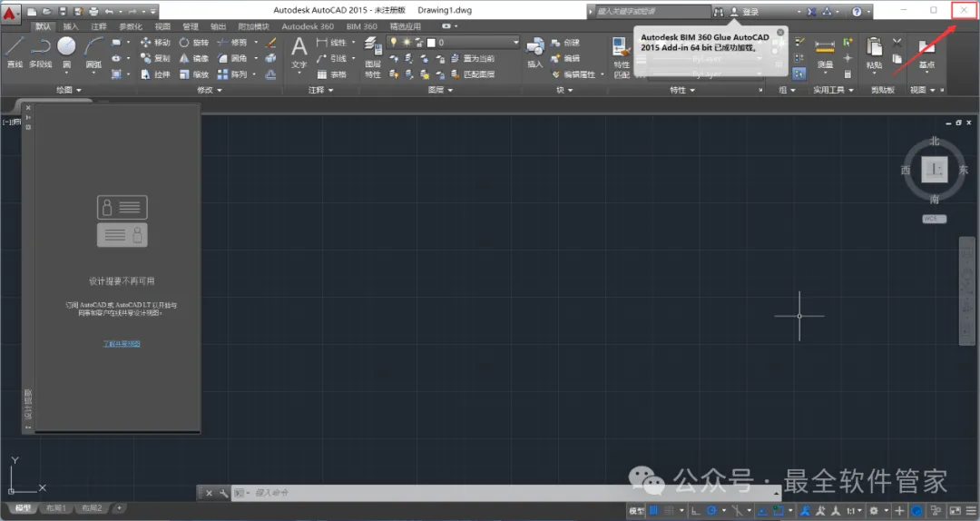Click 置为当前 (Make Current) layer button
Screen dimensions: 980x521
pyautogui.click(x=473, y=58)
